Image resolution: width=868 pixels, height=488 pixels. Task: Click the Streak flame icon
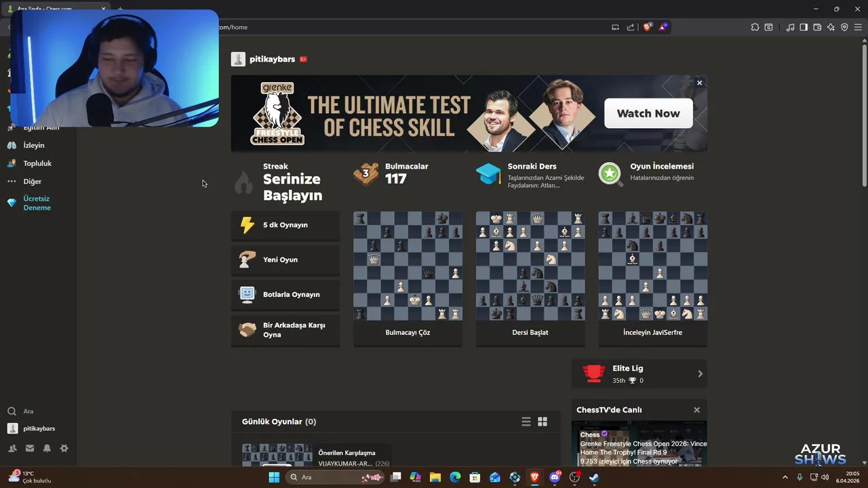tap(243, 182)
